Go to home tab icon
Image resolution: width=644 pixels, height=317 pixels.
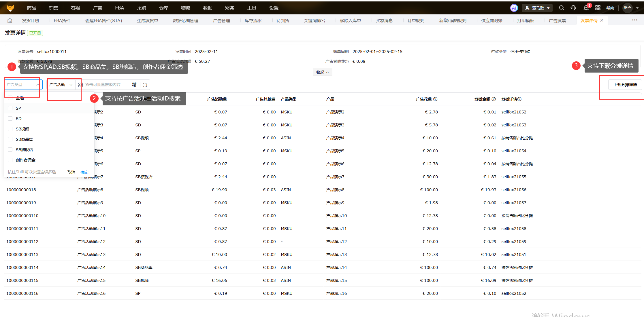(x=10, y=21)
